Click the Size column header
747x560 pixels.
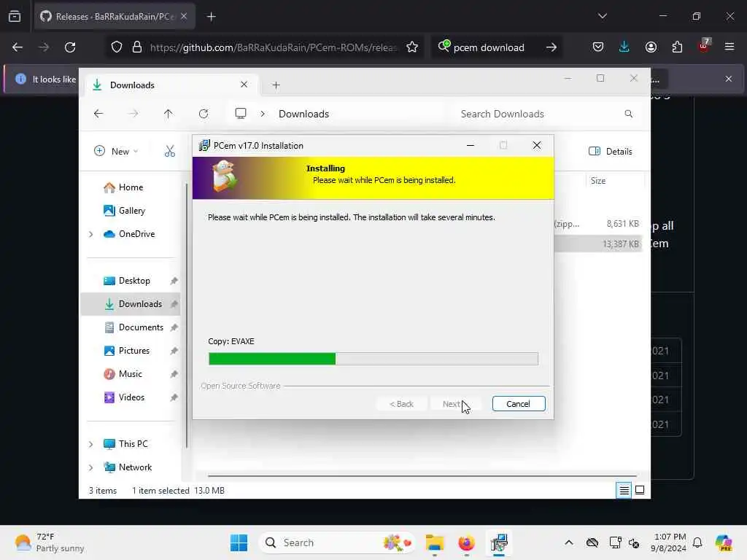click(x=598, y=181)
